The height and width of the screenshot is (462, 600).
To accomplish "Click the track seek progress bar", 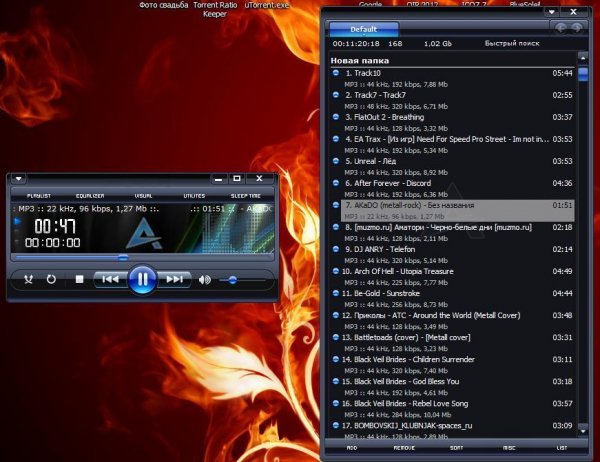I will pyautogui.click(x=142, y=258).
